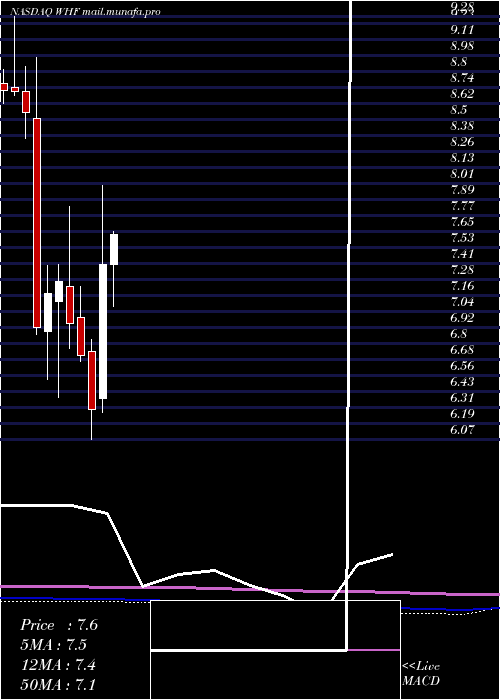Select the 9.11 price axis label
500x700 pixels.
[462, 30]
